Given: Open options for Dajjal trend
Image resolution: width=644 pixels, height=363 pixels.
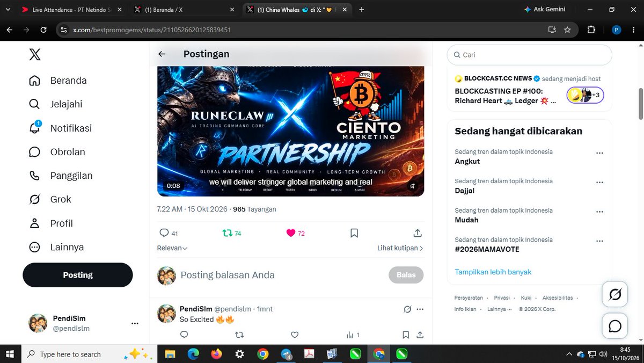Looking at the screenshot, I should 599,183.
